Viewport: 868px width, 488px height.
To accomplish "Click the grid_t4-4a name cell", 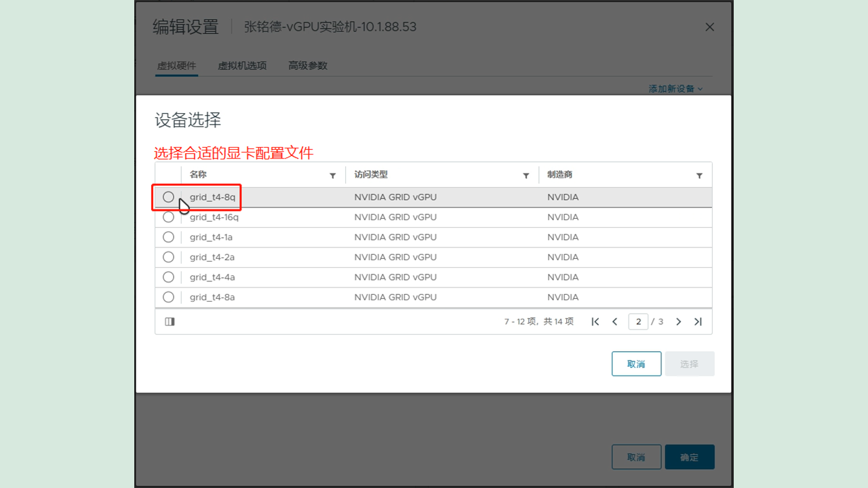I will [212, 277].
